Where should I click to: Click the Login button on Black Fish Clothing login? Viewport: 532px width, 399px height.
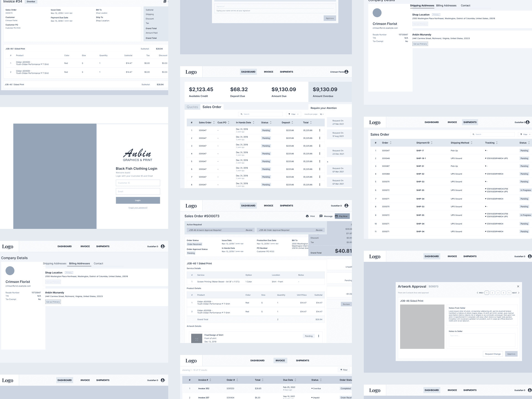138,200
